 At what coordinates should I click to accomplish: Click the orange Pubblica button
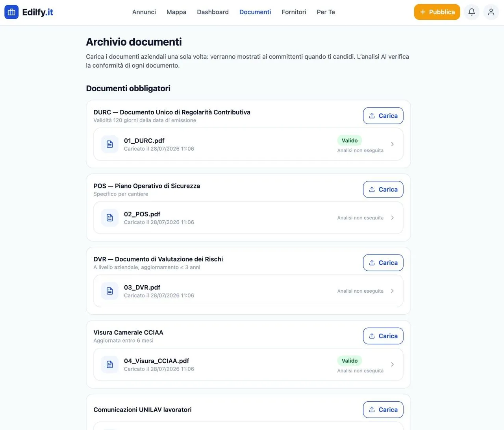437,12
